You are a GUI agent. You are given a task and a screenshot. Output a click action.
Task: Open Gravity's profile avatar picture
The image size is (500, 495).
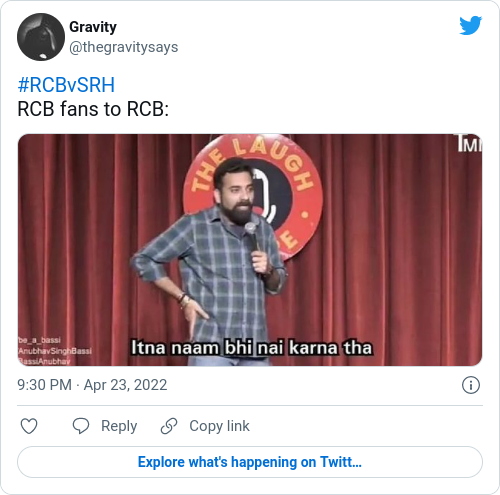coord(41,37)
